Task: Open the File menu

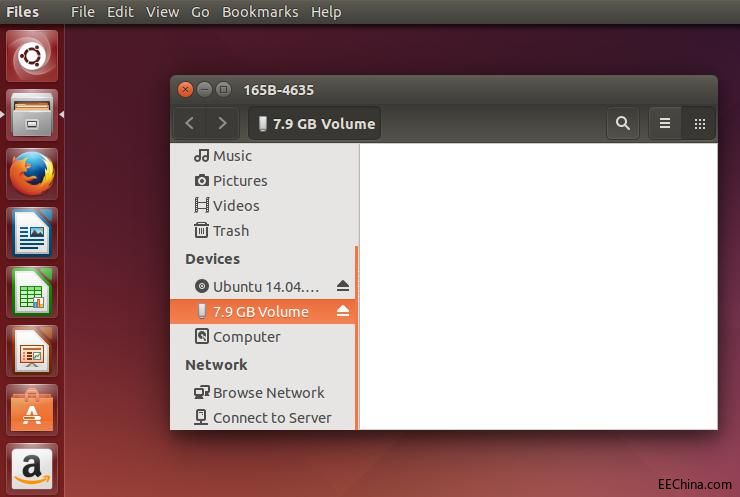Action: coord(83,12)
